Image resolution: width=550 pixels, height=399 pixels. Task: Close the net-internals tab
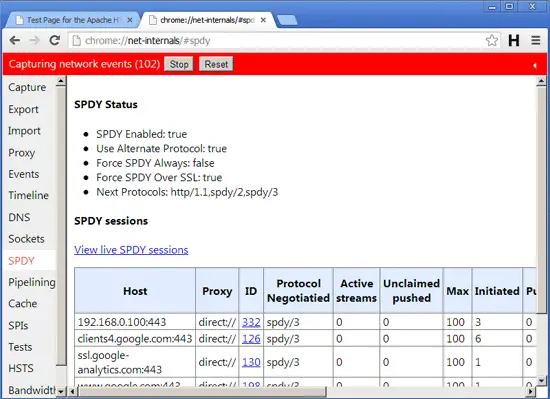pyautogui.click(x=263, y=20)
